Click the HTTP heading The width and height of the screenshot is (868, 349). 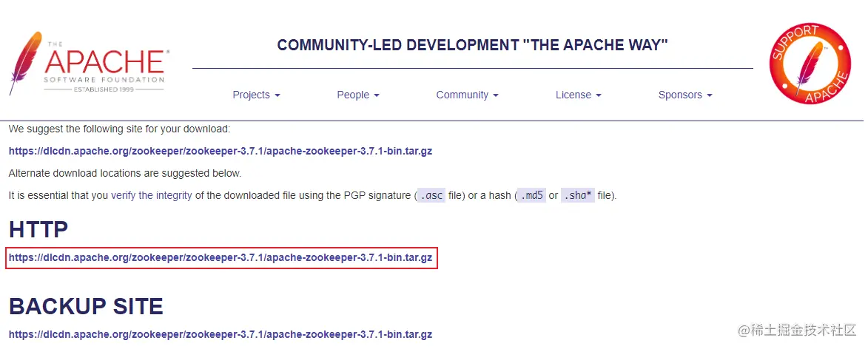coord(38,229)
